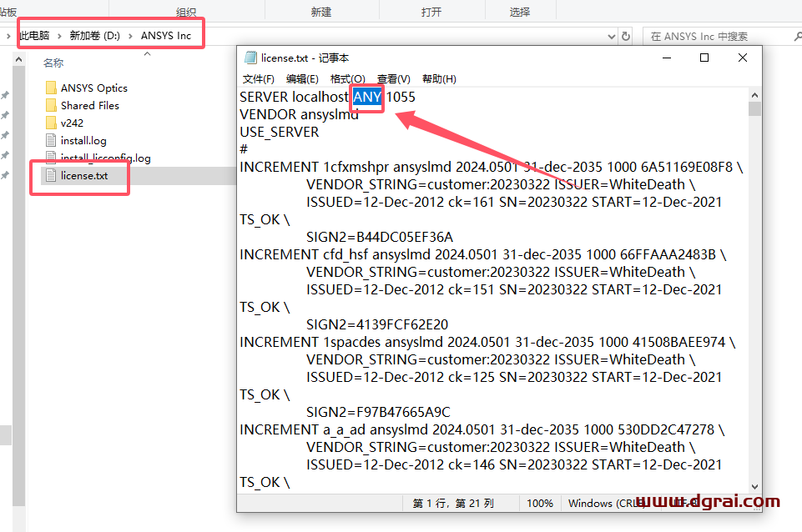Screen dimensions: 802x532
Task: Click INCREMENT a_a_ad line
Action: (x=482, y=429)
